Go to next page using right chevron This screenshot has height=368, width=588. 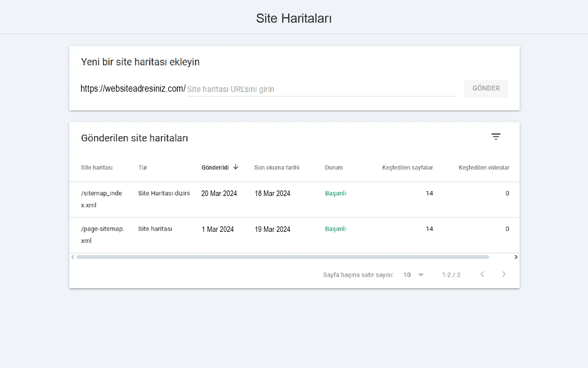tap(503, 274)
